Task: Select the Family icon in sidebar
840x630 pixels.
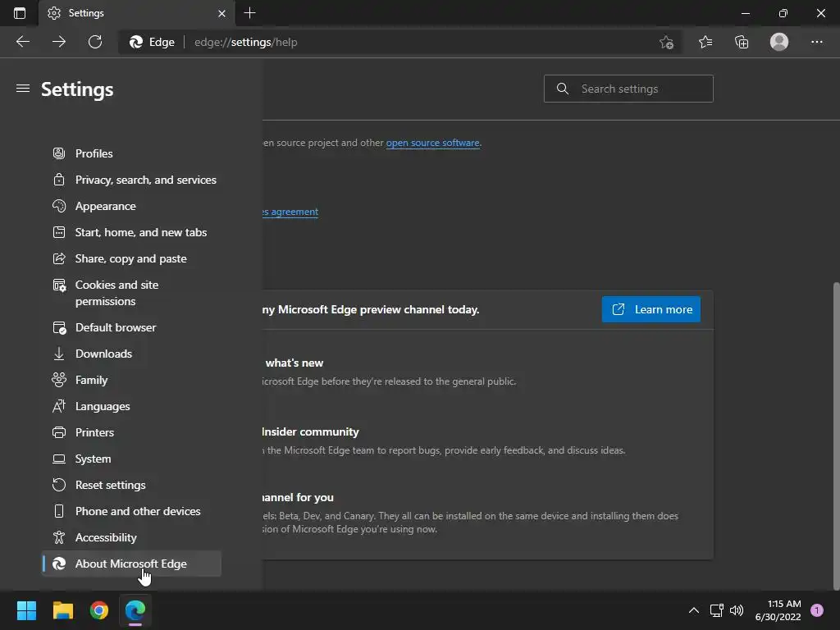Action: (x=59, y=380)
